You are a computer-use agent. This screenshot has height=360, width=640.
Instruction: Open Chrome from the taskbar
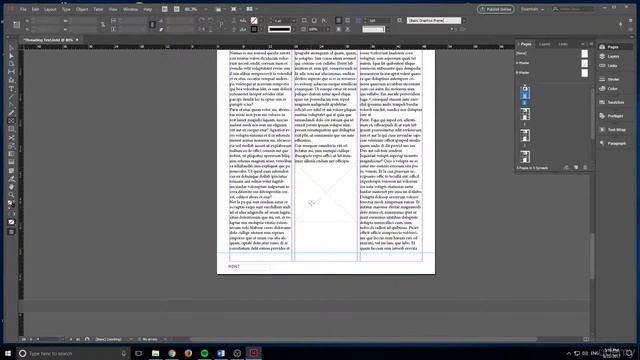[x=172, y=353]
